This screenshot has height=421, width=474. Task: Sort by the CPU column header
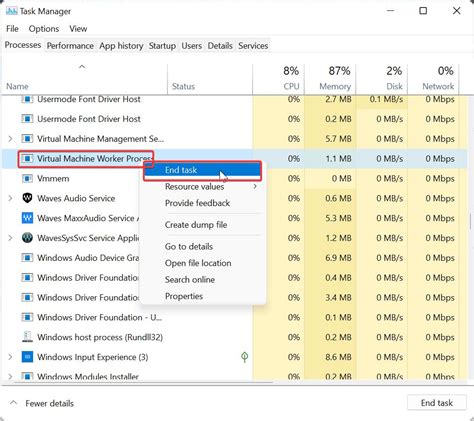click(279, 79)
